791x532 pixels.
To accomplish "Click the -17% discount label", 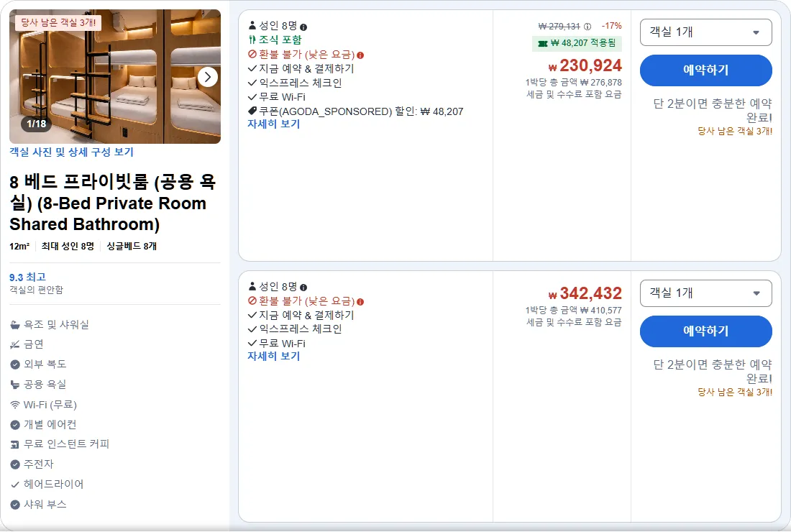I will [x=611, y=26].
